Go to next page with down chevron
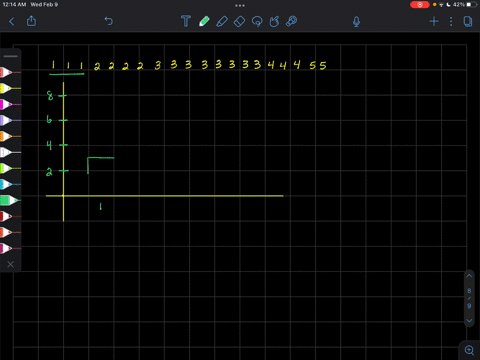This screenshot has width=480, height=360. pyautogui.click(x=469, y=321)
